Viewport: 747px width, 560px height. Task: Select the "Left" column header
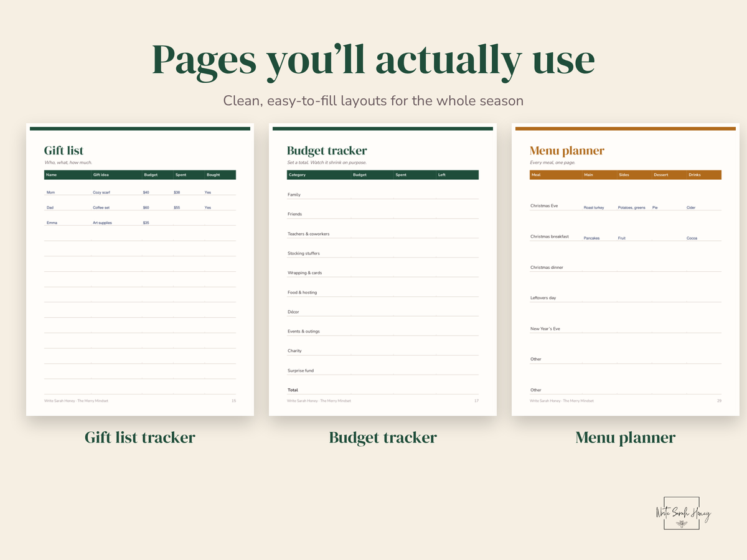pyautogui.click(x=441, y=175)
